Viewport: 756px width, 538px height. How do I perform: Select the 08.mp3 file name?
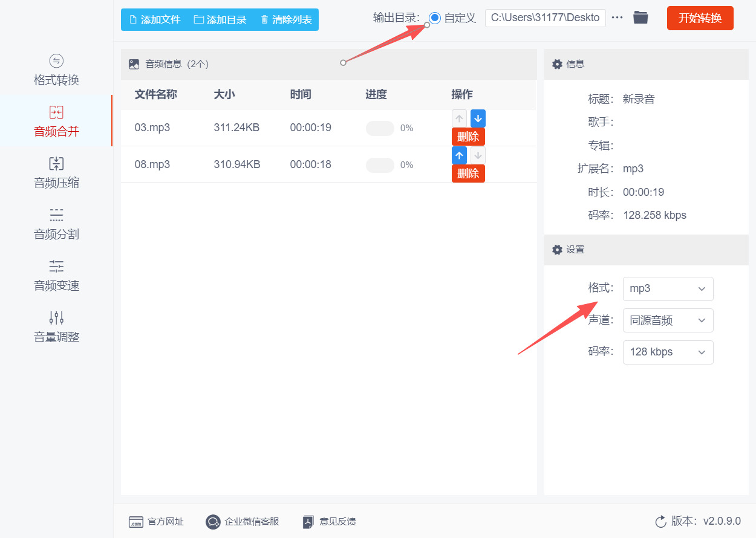[x=152, y=164]
